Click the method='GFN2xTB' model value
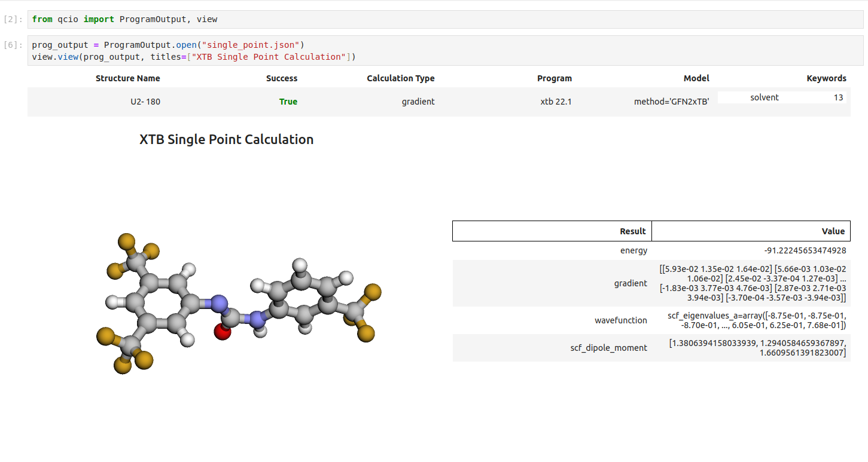The image size is (868, 462). (x=671, y=102)
